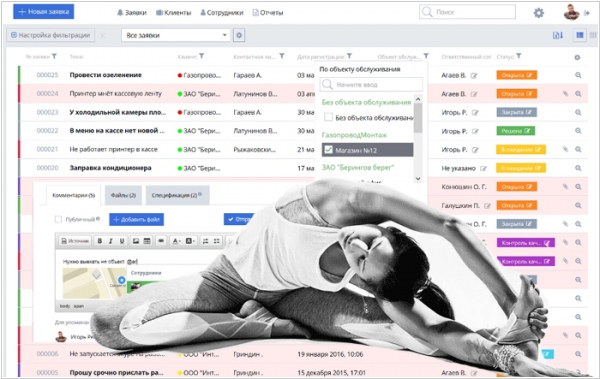Insert image in comment editor

[136, 241]
